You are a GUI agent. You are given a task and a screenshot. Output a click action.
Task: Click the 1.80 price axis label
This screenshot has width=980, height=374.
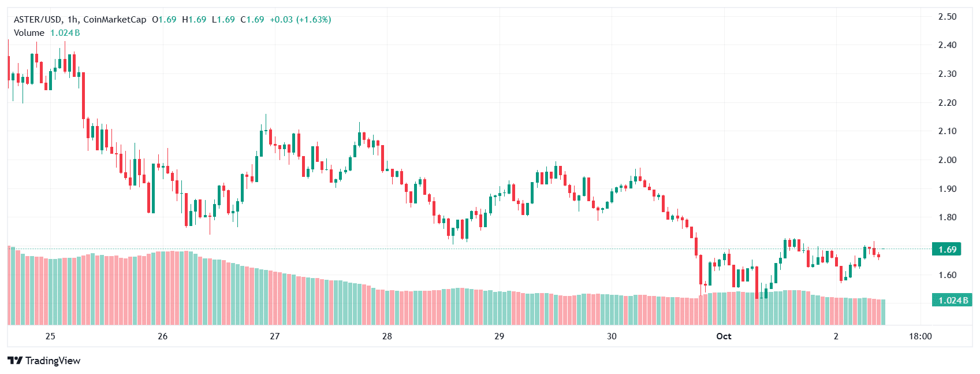click(947, 217)
